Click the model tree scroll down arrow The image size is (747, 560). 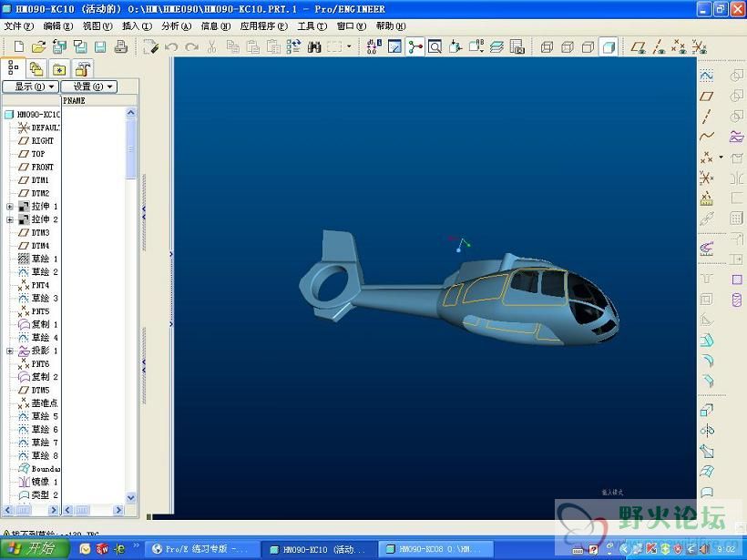(131, 497)
